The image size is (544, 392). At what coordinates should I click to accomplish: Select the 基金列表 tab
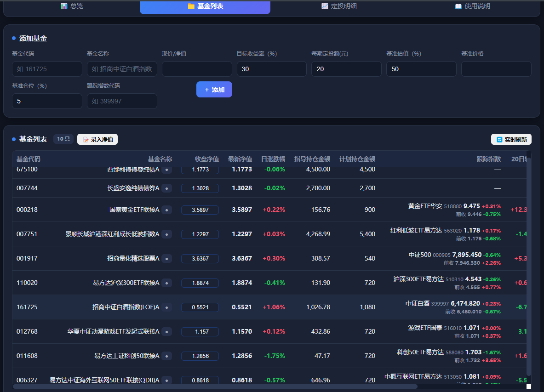click(205, 7)
